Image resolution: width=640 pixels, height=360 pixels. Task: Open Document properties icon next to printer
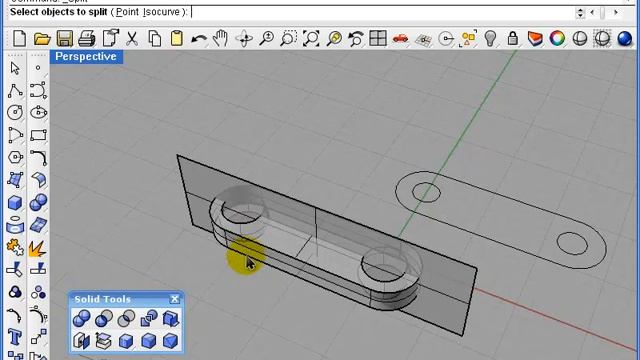[110, 38]
